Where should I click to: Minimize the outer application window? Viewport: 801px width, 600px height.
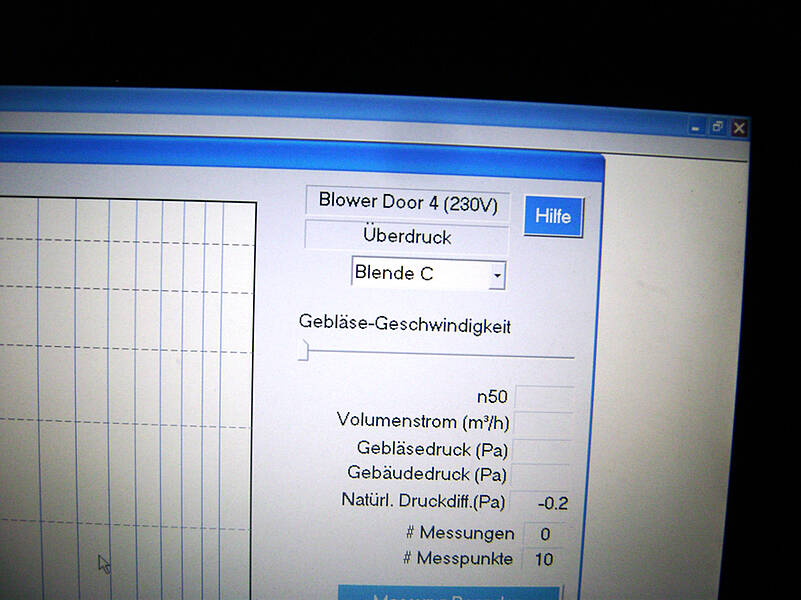(695, 127)
